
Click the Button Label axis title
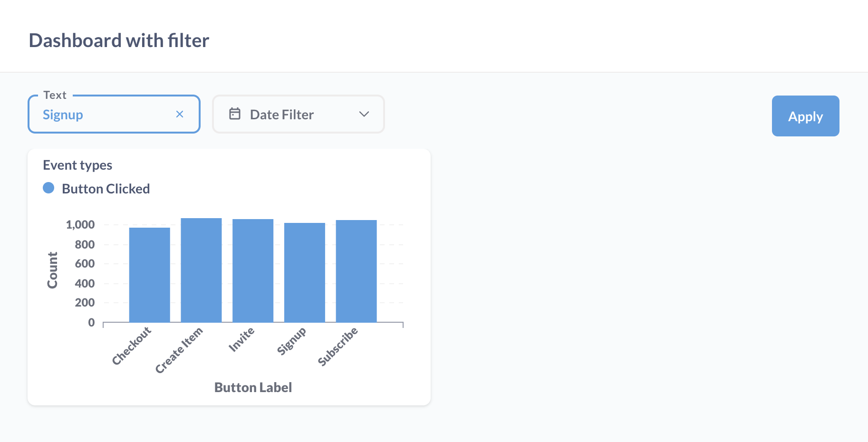(x=253, y=387)
